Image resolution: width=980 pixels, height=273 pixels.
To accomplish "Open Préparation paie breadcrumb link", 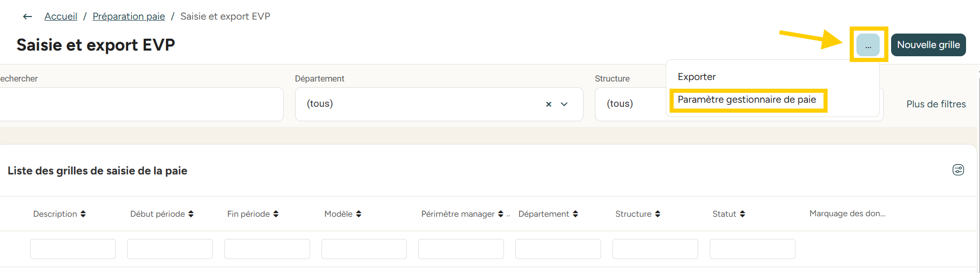I will pos(129,17).
